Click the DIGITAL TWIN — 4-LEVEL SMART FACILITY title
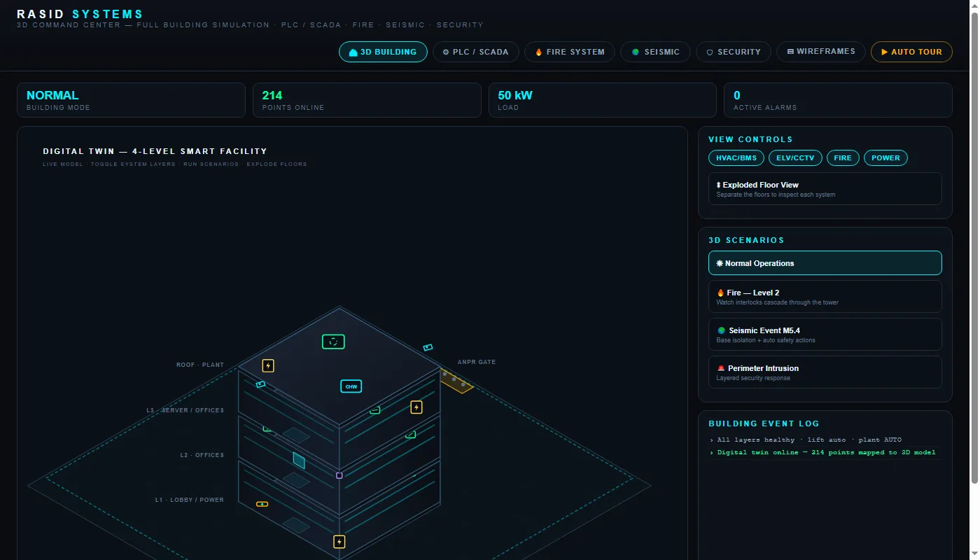This screenshot has width=980, height=560. [155, 151]
